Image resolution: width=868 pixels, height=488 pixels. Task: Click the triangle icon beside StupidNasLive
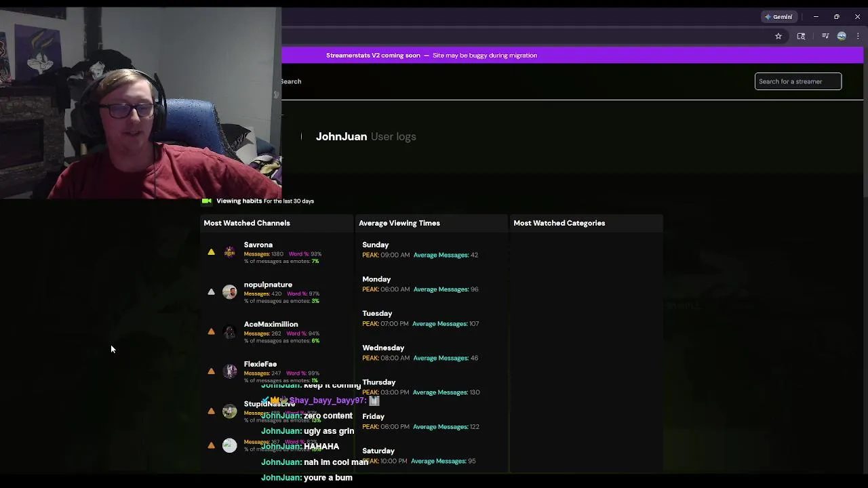click(x=211, y=411)
